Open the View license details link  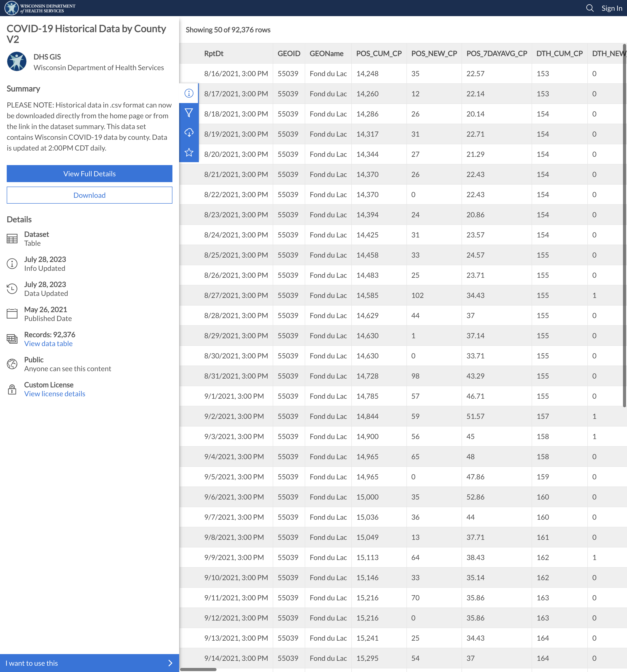(x=55, y=394)
